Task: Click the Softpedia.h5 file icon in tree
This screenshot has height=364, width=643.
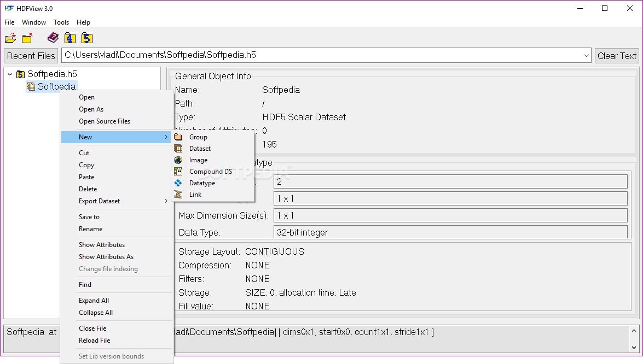Action: (20, 74)
